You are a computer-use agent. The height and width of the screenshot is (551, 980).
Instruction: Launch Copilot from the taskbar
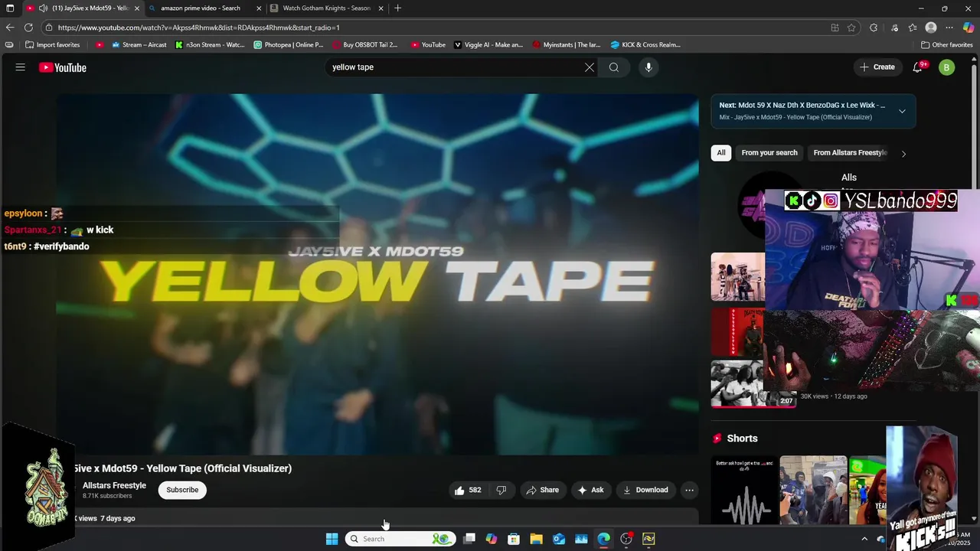[492, 539]
